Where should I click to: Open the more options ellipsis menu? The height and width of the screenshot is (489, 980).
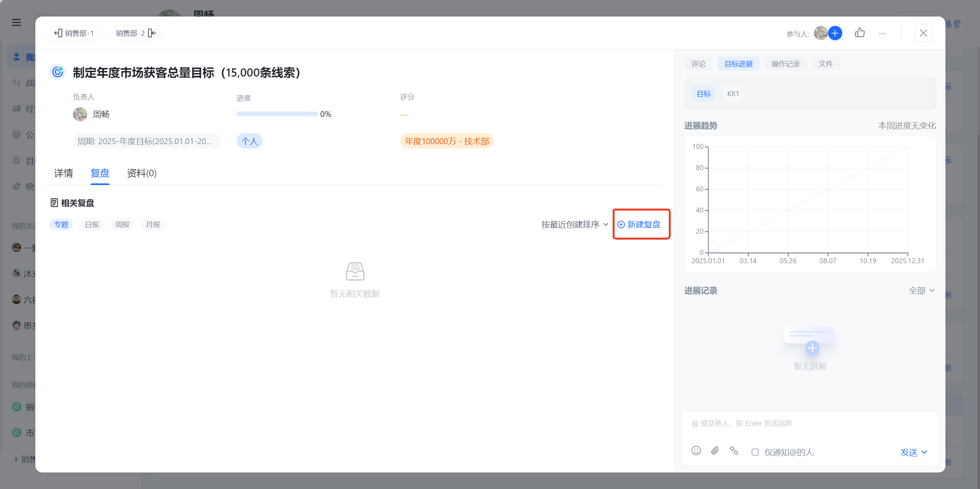pyautogui.click(x=882, y=34)
